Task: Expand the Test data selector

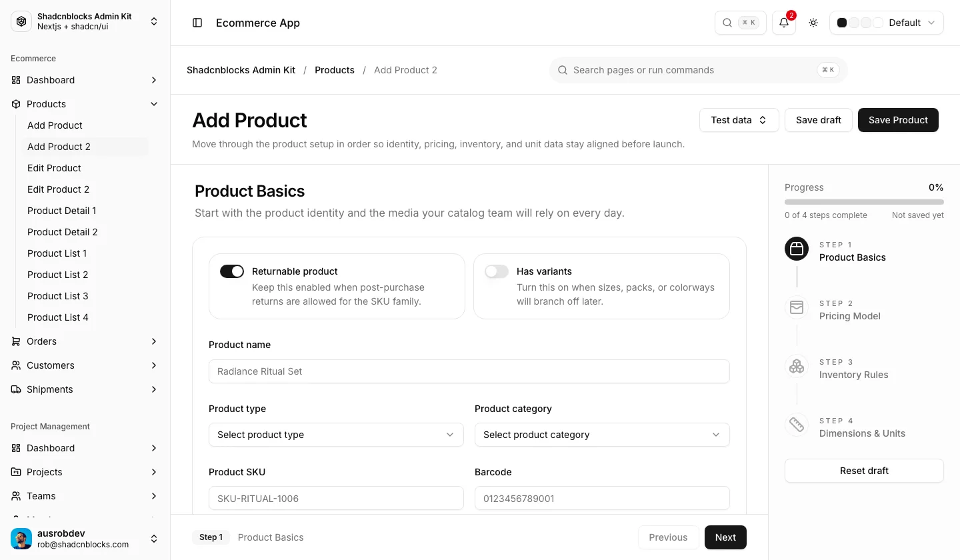Action: tap(739, 120)
